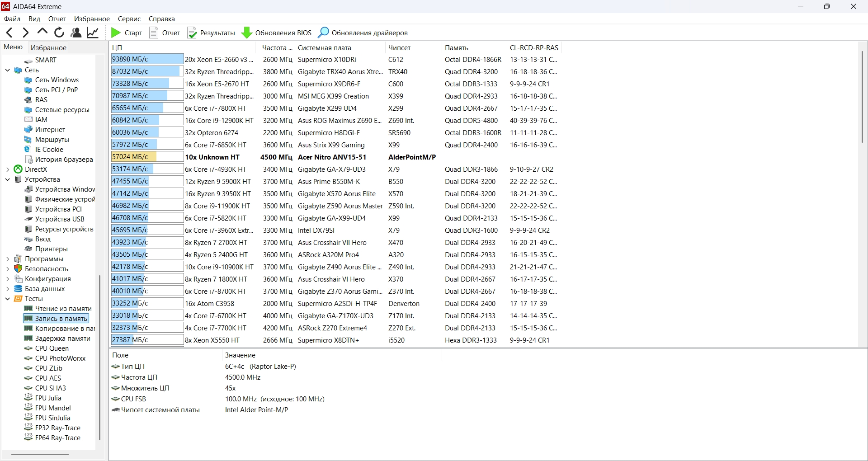
Task: Go back with the left arrow toolbar icon
Action: pos(9,33)
